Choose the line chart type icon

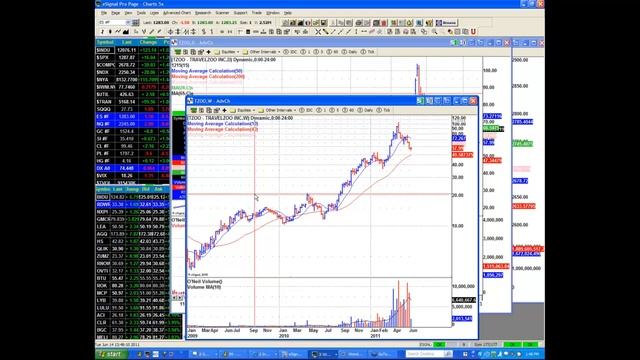coord(118,31)
